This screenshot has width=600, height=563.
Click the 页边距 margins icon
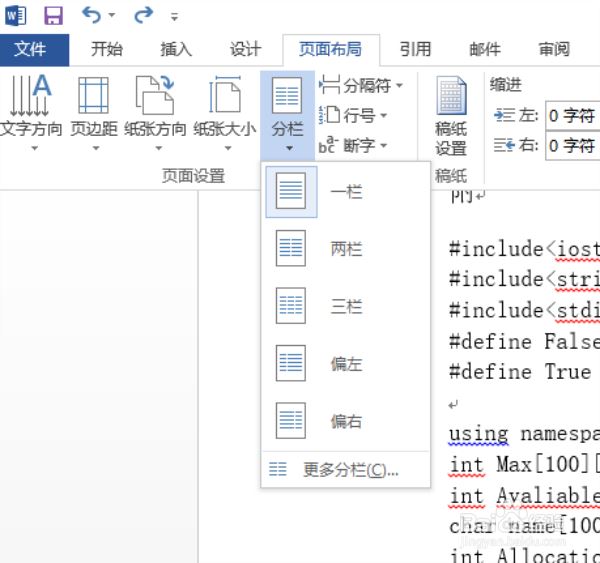click(94, 96)
